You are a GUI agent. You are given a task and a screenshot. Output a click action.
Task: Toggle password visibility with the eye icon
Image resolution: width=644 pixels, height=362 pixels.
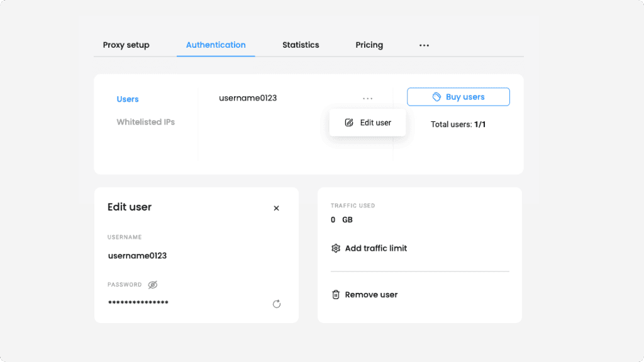pyautogui.click(x=152, y=285)
